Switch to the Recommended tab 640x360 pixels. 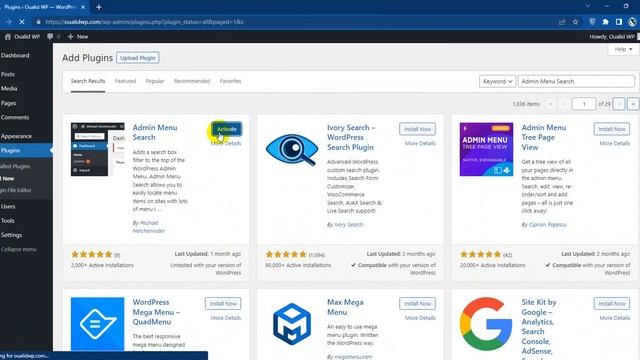192,81
